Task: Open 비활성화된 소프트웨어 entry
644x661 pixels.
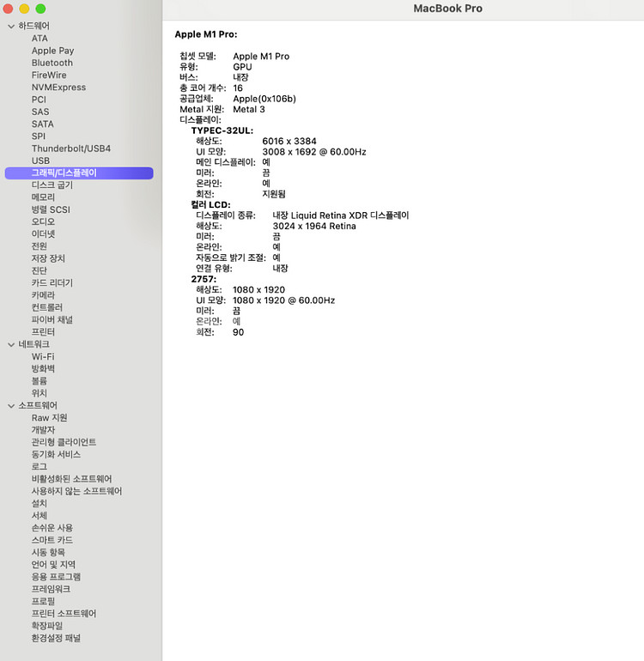Action: pyautogui.click(x=71, y=479)
